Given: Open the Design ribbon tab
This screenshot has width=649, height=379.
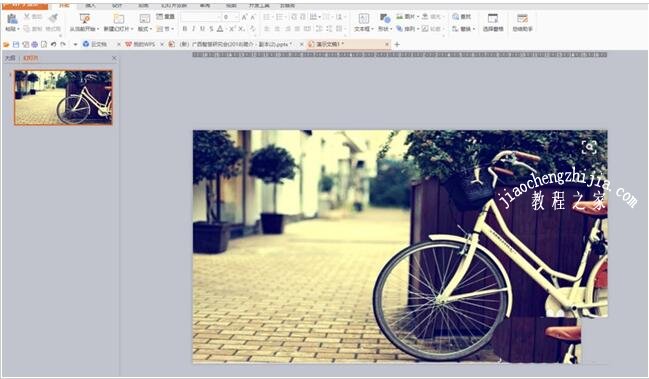Looking at the screenshot, I should click(117, 6).
